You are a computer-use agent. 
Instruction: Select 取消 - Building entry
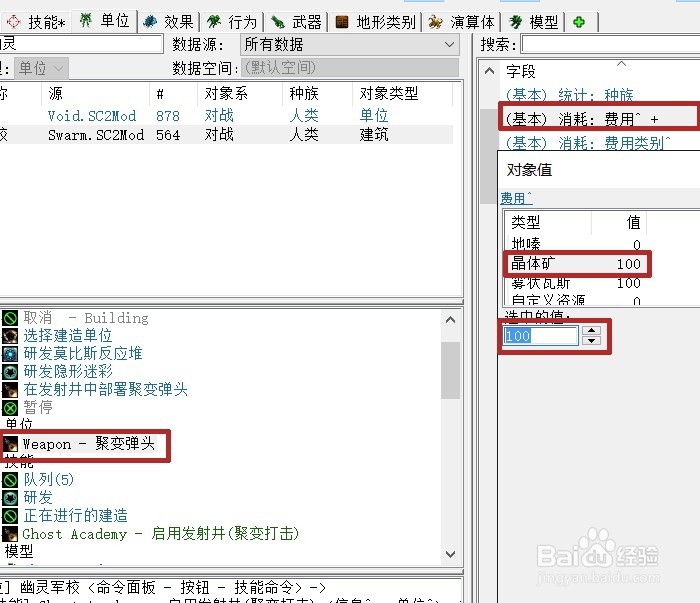click(x=86, y=318)
